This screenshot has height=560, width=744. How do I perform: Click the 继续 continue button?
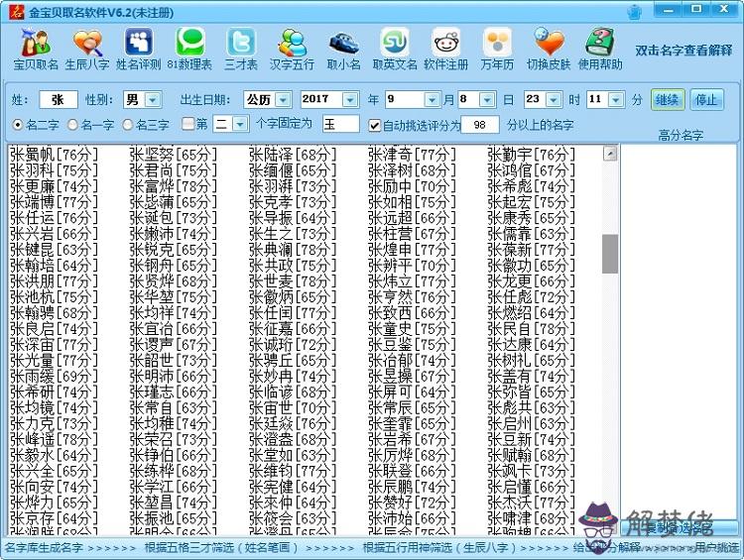click(x=668, y=100)
